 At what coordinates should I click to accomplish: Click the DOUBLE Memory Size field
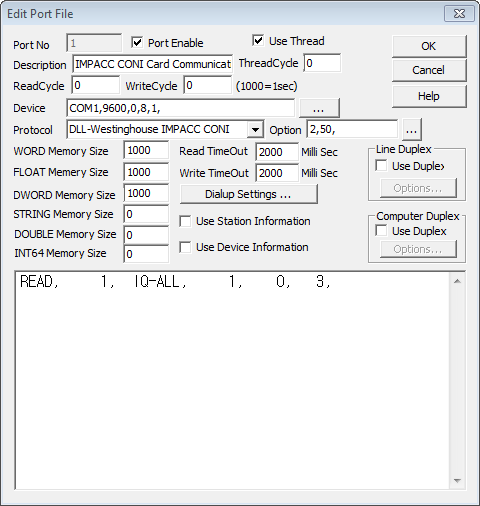pyautogui.click(x=146, y=235)
